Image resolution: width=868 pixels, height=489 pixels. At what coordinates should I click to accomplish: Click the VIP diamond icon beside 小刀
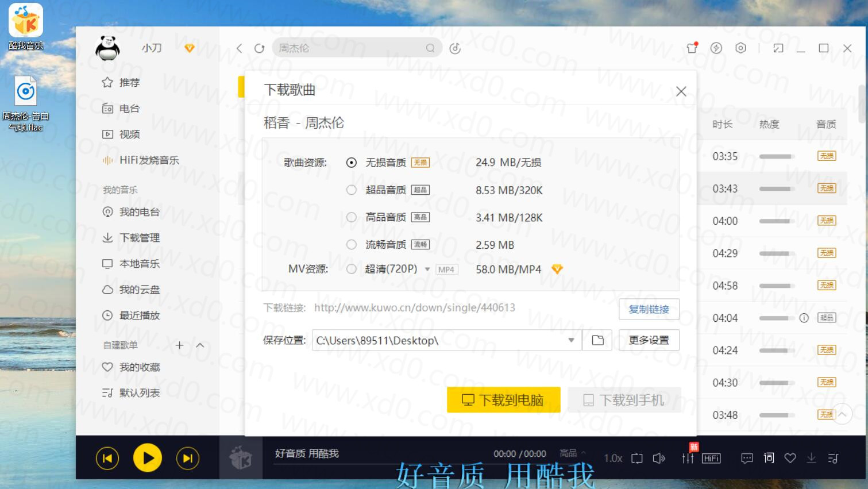coord(189,48)
